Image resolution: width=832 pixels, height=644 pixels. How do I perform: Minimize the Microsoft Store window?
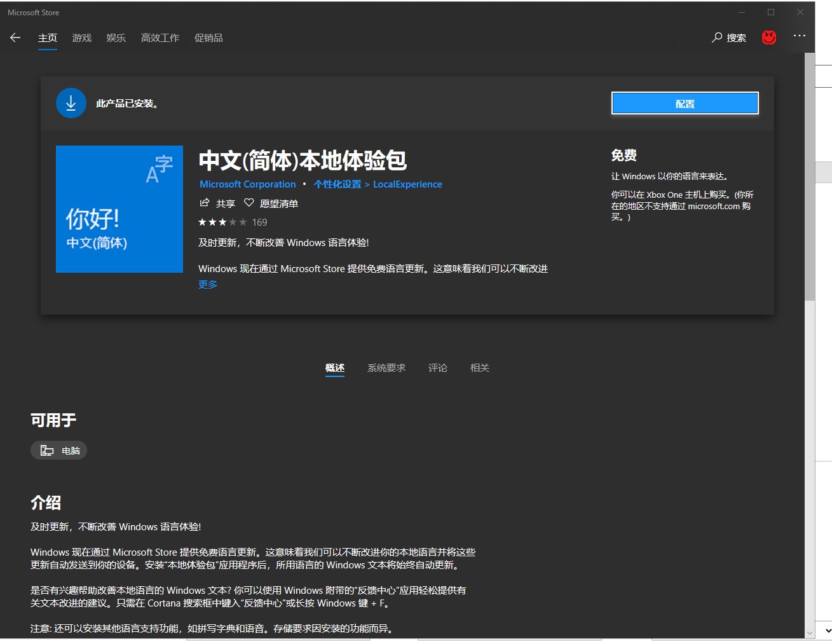(x=742, y=12)
